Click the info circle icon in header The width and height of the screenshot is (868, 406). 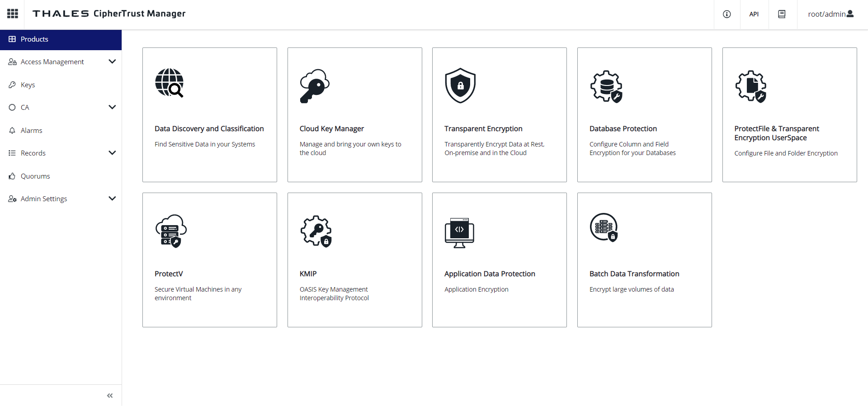point(727,14)
